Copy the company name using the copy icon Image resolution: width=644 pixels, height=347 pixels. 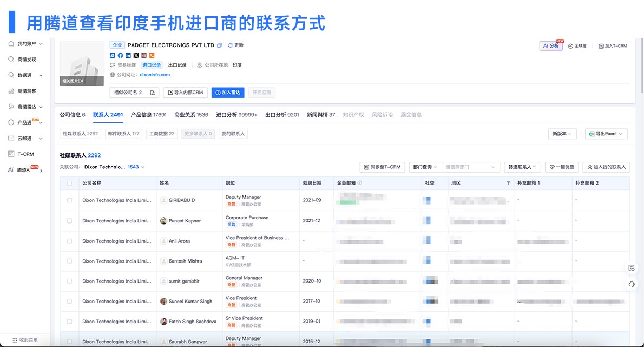tap(219, 45)
